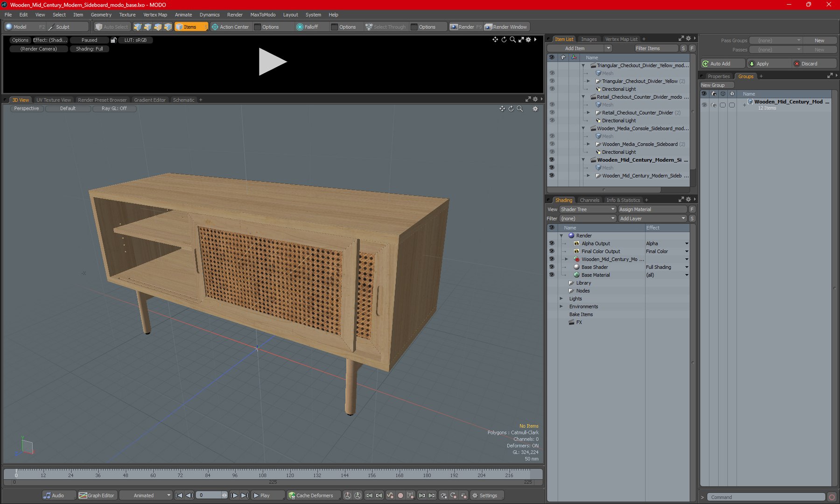Open the Vertex Map menu
Viewport: 840px width, 504px height.
click(x=155, y=15)
